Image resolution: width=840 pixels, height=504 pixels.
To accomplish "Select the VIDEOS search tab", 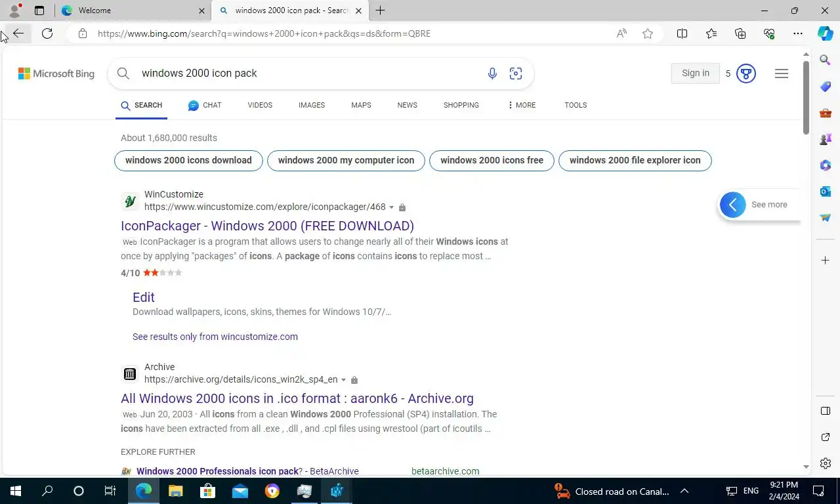I will (260, 105).
